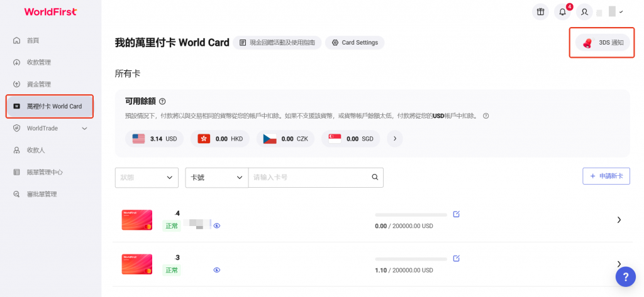The width and height of the screenshot is (644, 297).
Task: Select the 0.00 CZK balance chip
Action: (286, 139)
